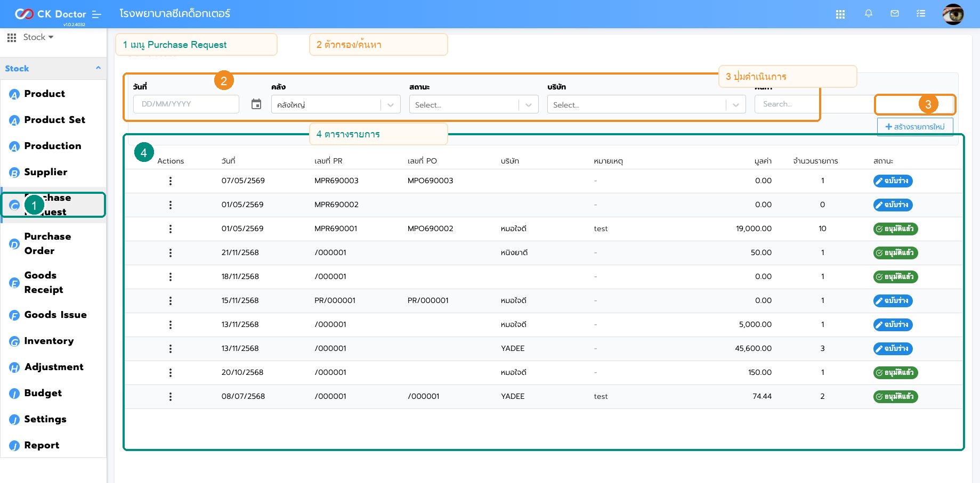
Task: Open the บริษัท company Select dropdown
Action: [x=646, y=105]
